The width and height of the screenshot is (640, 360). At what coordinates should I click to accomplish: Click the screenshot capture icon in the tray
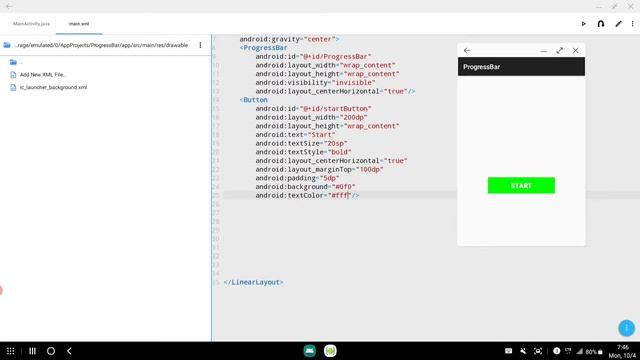pos(538,351)
